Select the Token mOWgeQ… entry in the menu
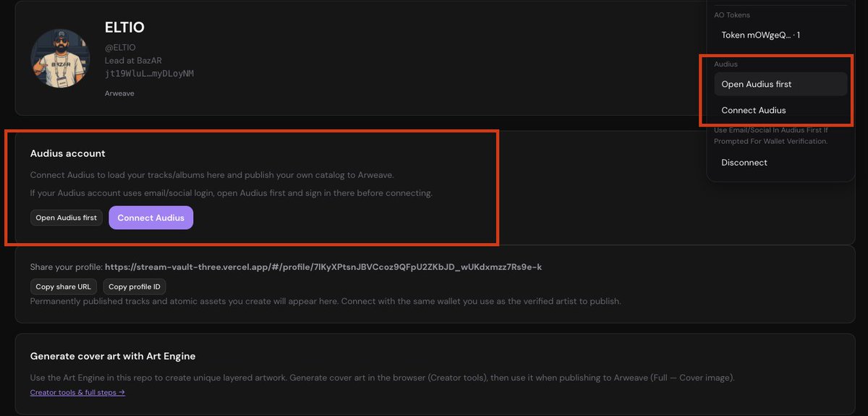 point(780,35)
